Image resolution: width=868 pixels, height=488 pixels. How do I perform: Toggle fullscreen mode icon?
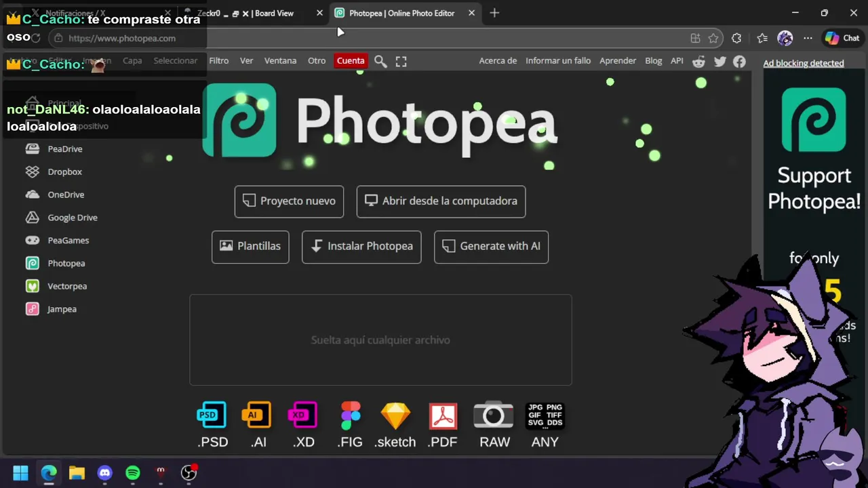click(401, 62)
